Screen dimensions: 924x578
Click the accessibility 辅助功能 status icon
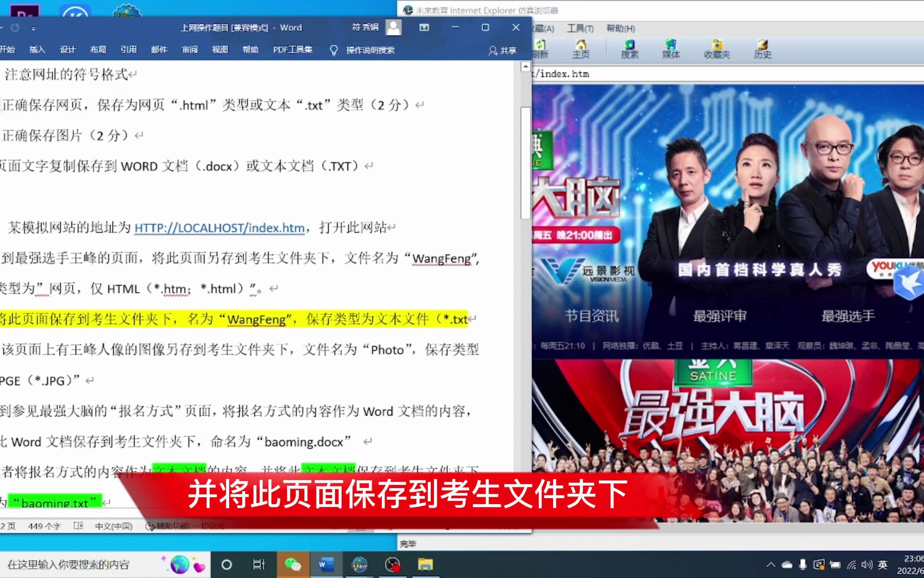(x=150, y=526)
